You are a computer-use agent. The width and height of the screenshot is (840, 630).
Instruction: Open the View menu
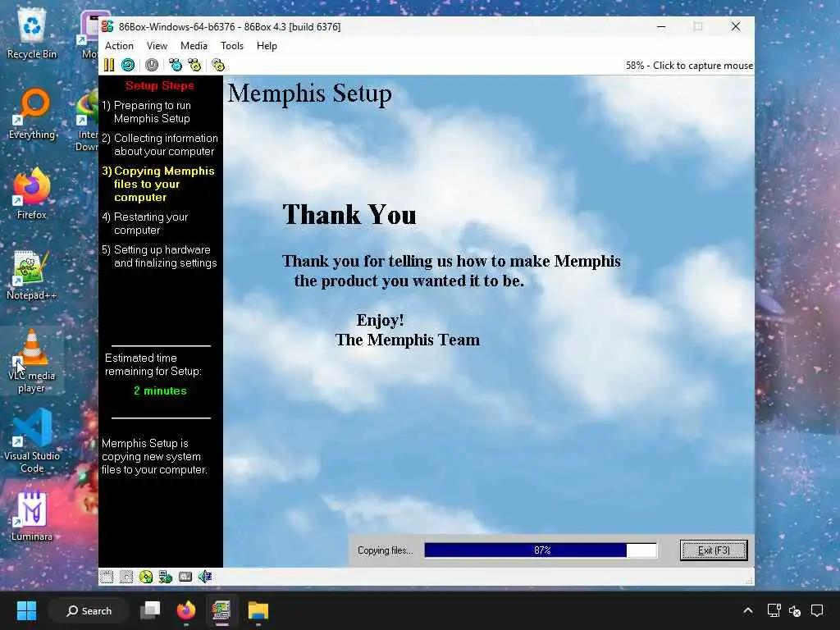tap(157, 46)
